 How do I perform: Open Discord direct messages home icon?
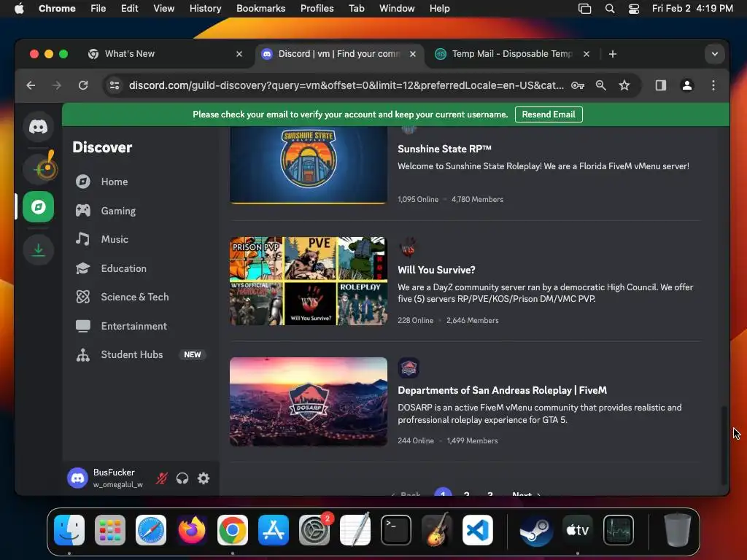[39, 127]
